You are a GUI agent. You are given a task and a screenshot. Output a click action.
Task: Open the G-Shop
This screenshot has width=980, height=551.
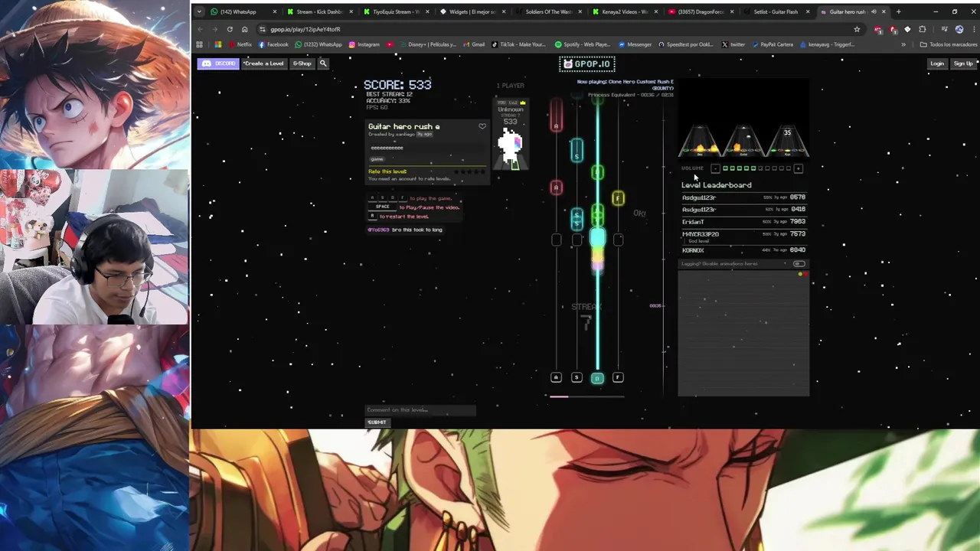[302, 64]
